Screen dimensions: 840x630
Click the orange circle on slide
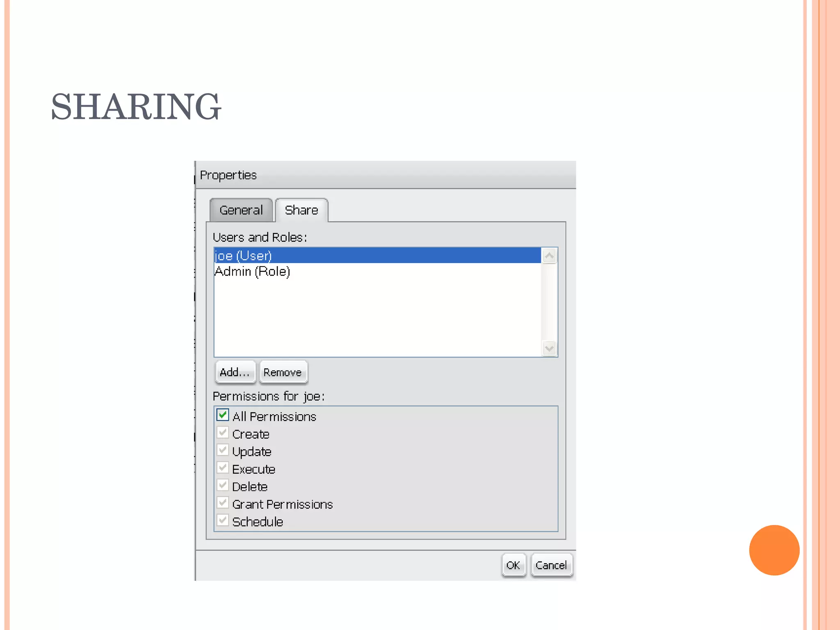point(774,550)
